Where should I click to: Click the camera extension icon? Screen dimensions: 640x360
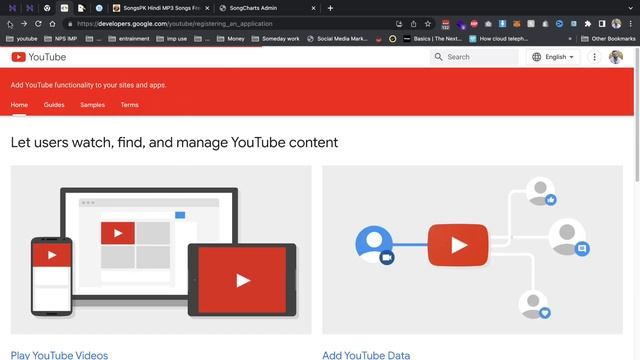coord(488,24)
